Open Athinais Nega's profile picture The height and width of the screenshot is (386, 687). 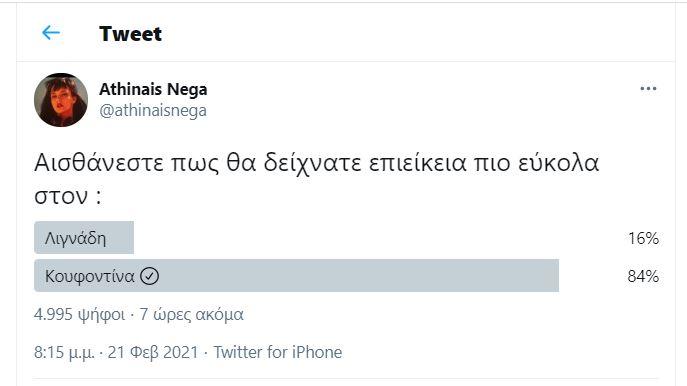[x=61, y=100]
